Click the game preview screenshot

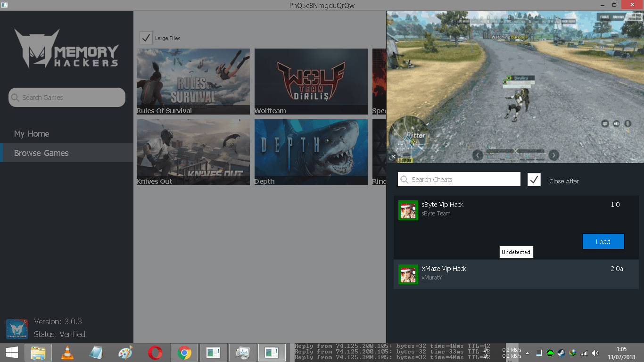tap(515, 87)
